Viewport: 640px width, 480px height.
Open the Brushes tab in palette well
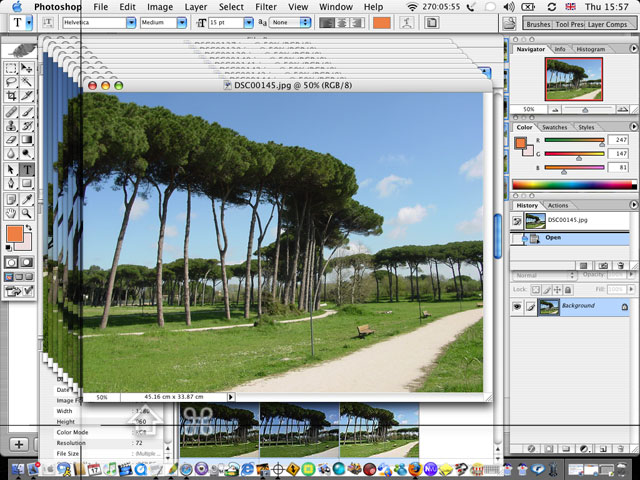538,24
